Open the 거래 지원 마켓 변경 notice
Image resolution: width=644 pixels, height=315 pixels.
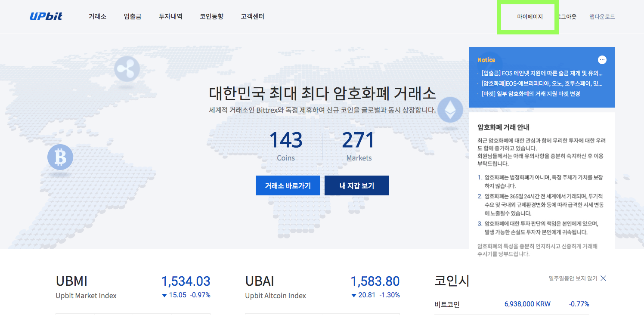click(531, 93)
